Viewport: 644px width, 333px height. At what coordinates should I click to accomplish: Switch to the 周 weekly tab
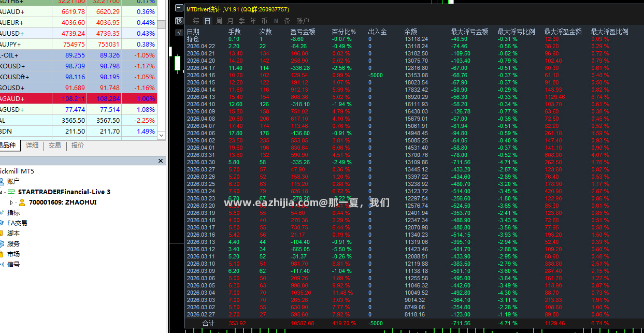coord(219,21)
